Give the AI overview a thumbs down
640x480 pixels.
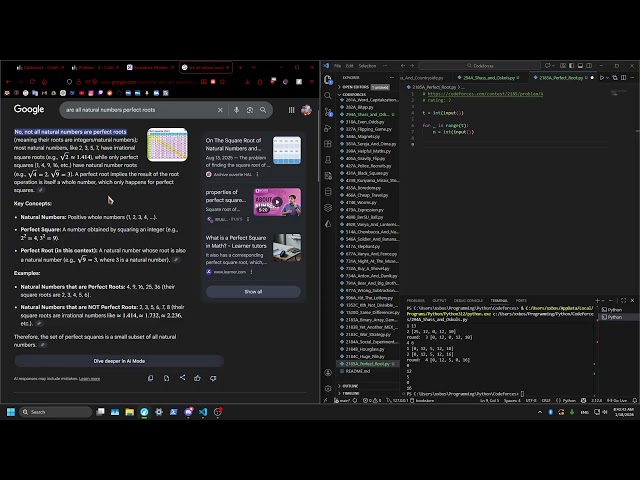[213, 378]
